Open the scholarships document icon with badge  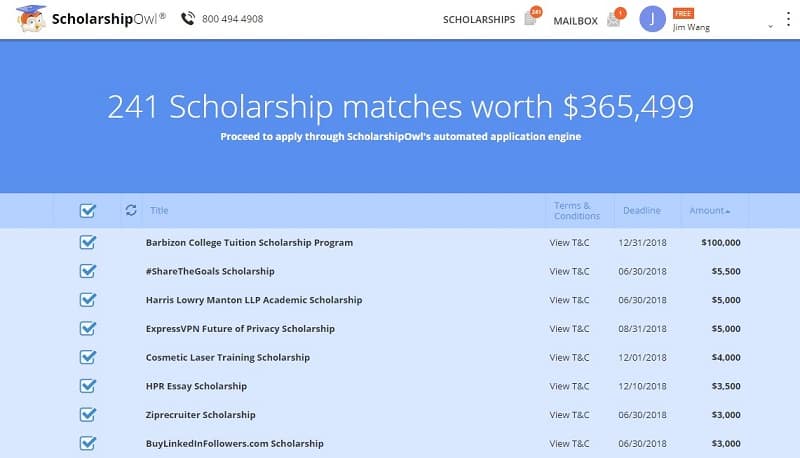[x=531, y=19]
